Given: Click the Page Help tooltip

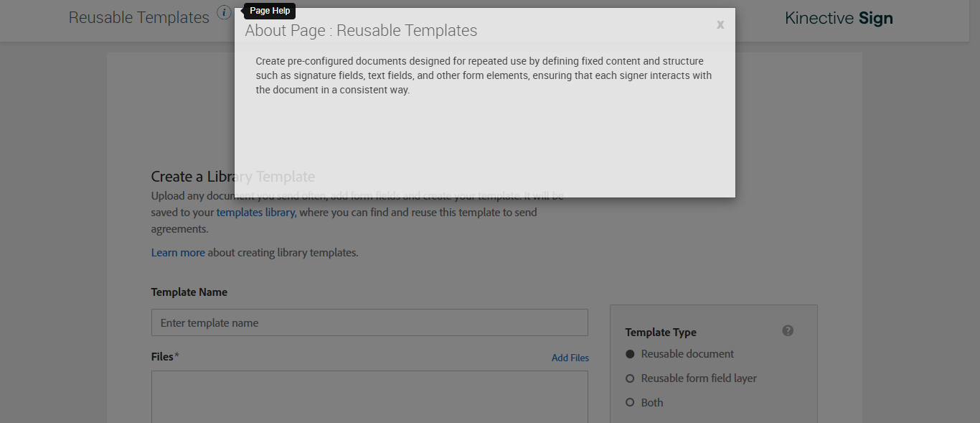Looking at the screenshot, I should tap(270, 11).
